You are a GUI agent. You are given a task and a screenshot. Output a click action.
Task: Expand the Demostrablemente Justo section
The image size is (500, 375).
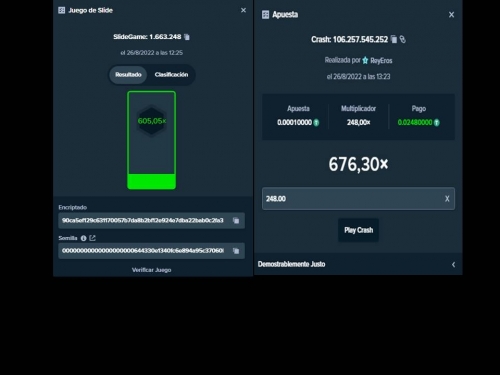358,264
